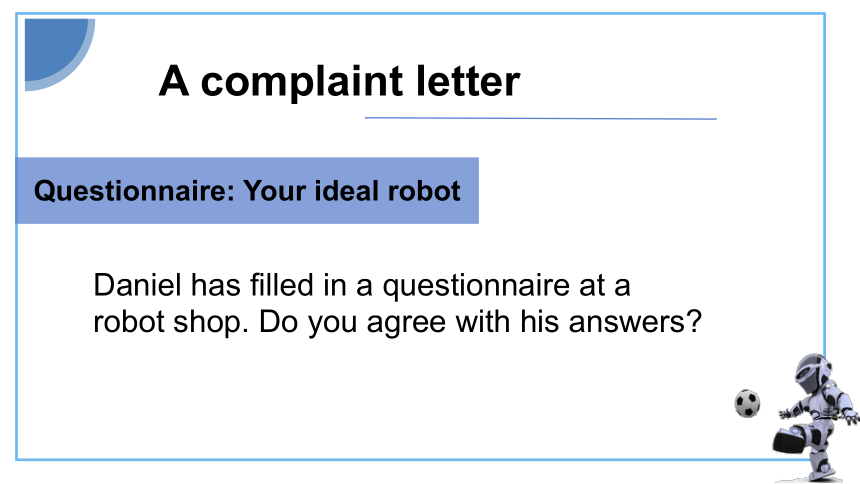Viewport: 860px width, 484px height.
Task: Click the name 'Daniel' in the paragraph
Action: (137, 285)
